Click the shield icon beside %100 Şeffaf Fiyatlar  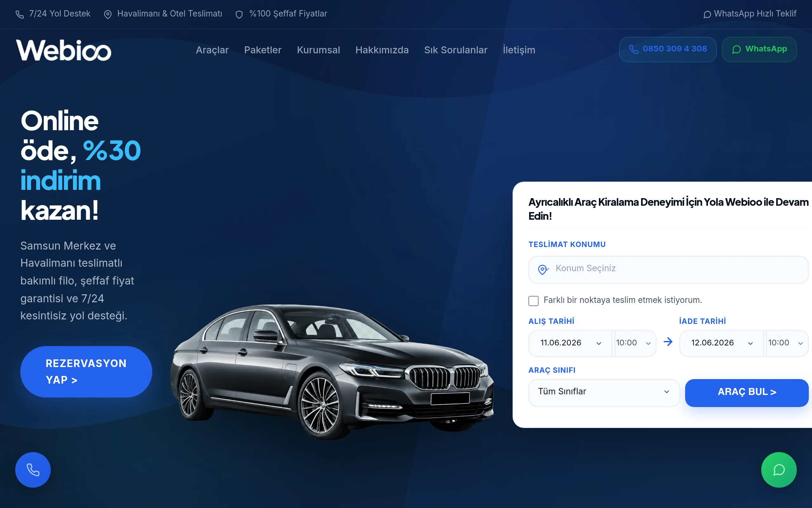click(x=239, y=15)
